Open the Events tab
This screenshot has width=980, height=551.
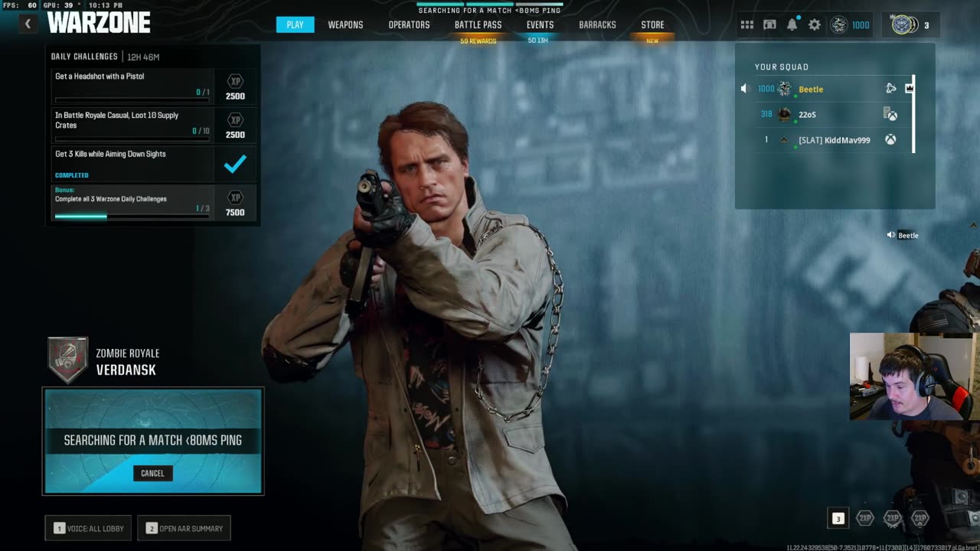coord(540,24)
